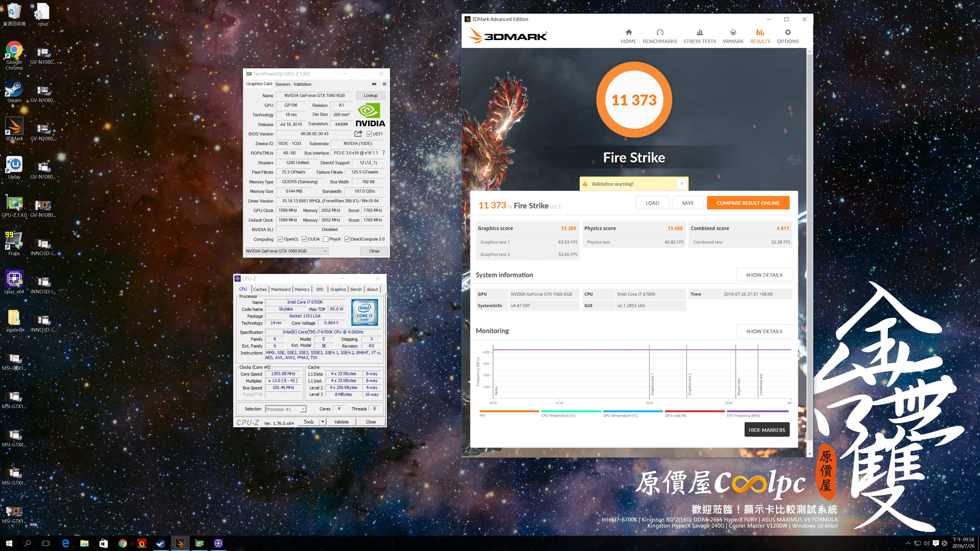The width and height of the screenshot is (980, 551).
Task: Click the FPS orange legend bar
Action: point(509,411)
